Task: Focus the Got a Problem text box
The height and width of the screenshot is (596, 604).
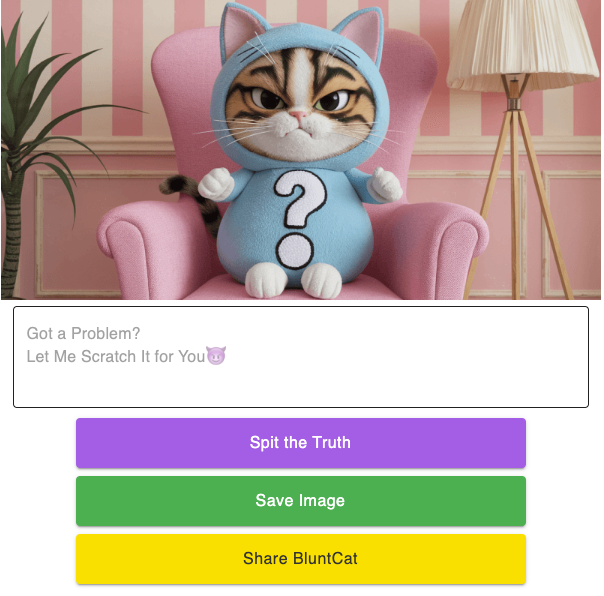Action: click(301, 357)
